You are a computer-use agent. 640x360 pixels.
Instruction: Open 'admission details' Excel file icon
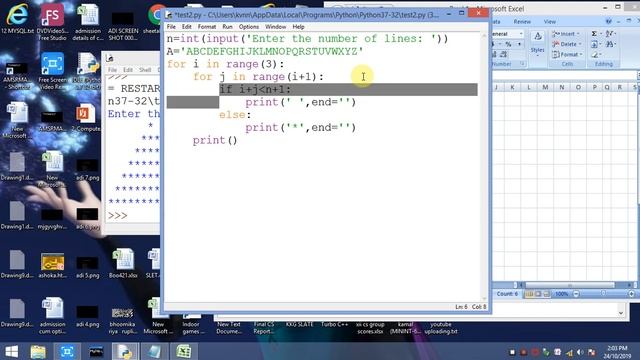(88, 21)
